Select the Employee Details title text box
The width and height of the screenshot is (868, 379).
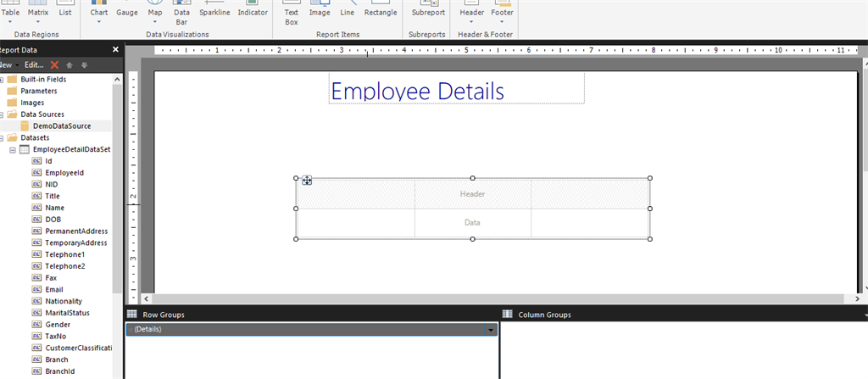click(x=457, y=89)
